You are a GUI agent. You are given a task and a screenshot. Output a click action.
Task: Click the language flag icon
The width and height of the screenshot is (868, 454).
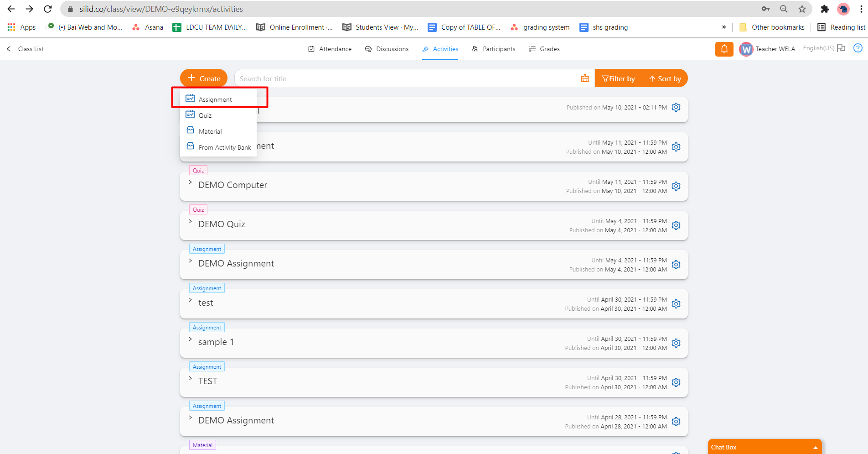pyautogui.click(x=841, y=48)
